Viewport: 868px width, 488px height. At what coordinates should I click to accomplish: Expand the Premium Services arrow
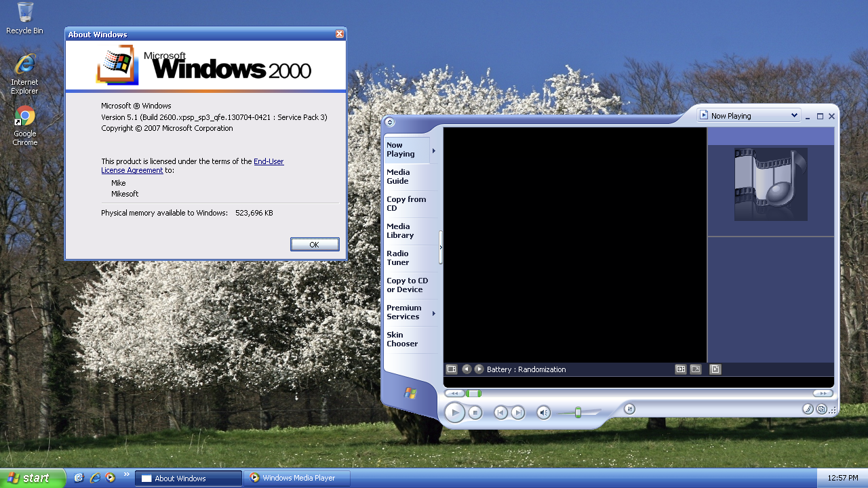coord(434,313)
